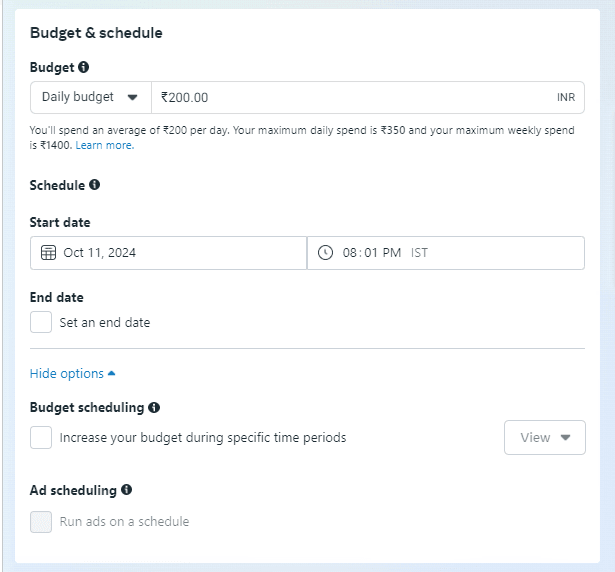615x572 pixels.
Task: Click the Set an end date label text
Action: 105,322
